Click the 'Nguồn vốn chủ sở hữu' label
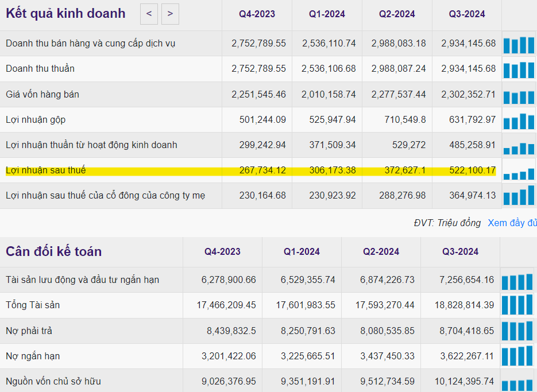The width and height of the screenshot is (537, 392). click(x=53, y=382)
